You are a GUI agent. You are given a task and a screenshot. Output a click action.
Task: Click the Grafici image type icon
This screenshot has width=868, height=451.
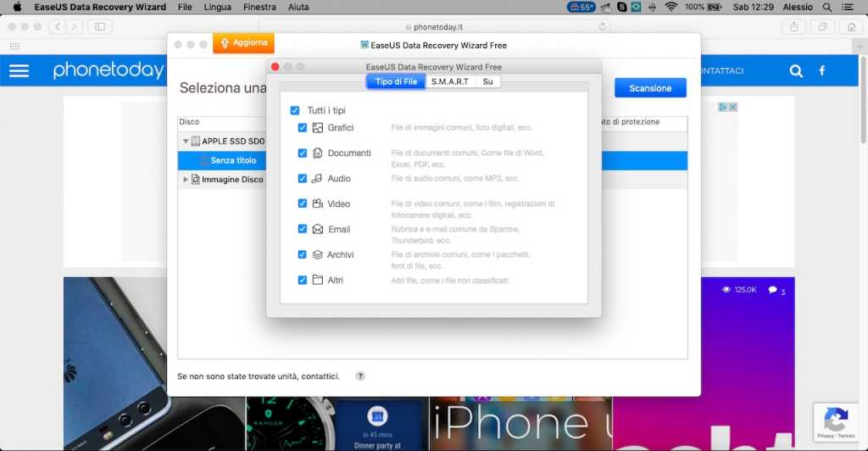click(x=318, y=128)
